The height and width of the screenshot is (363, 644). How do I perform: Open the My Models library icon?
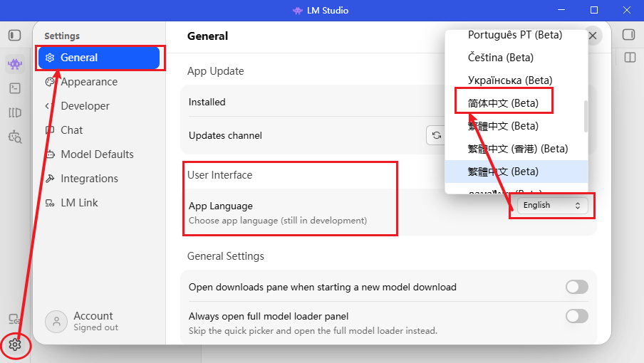click(x=15, y=112)
